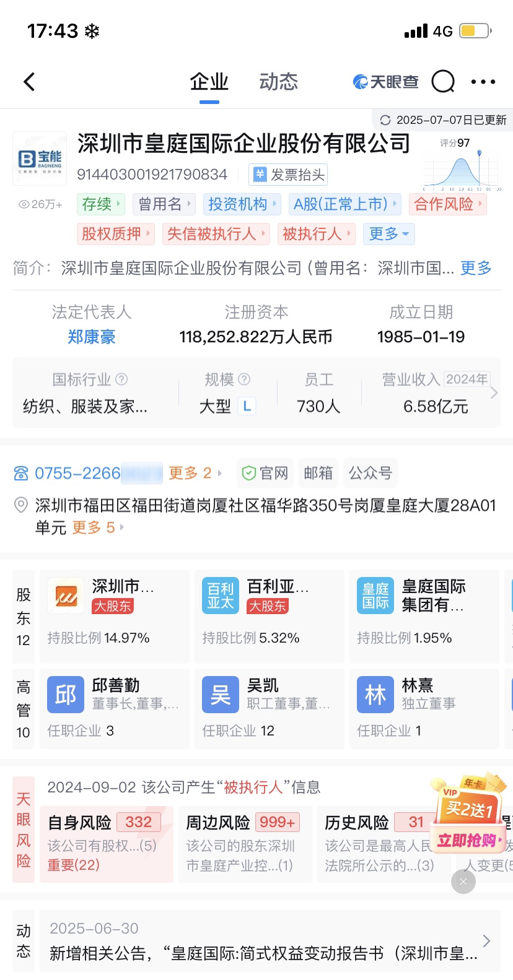The height and width of the screenshot is (980, 513).
Task: Tap the 26万+ view count eye icon
Action: pos(25,204)
